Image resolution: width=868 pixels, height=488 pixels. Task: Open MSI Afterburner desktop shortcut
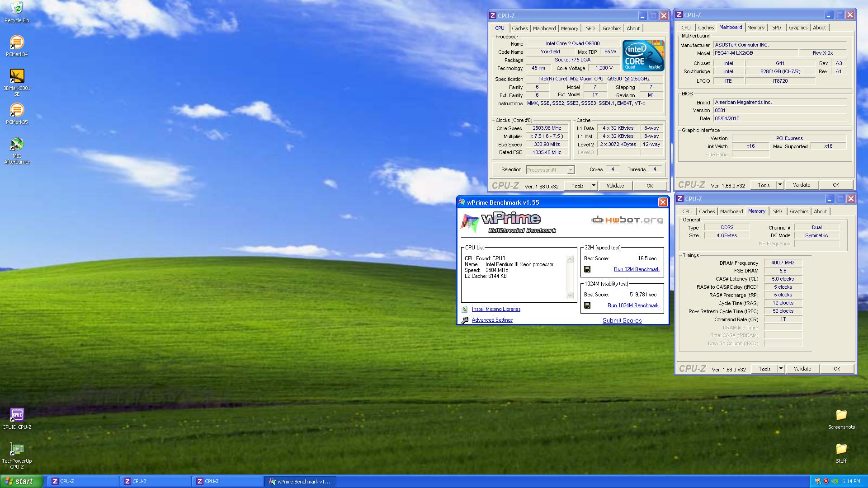pyautogui.click(x=17, y=150)
